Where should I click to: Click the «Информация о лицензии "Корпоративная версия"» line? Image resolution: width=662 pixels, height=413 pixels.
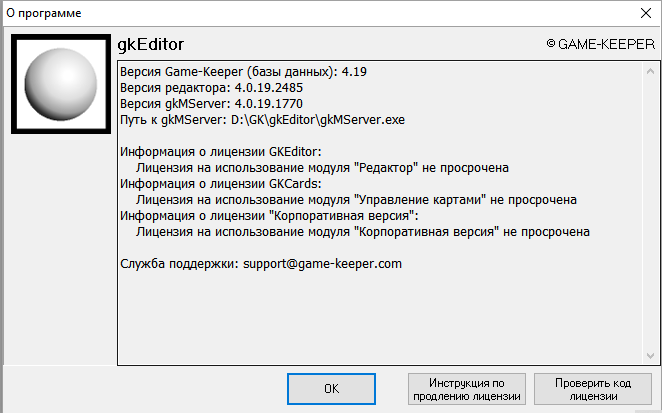[x=269, y=216]
